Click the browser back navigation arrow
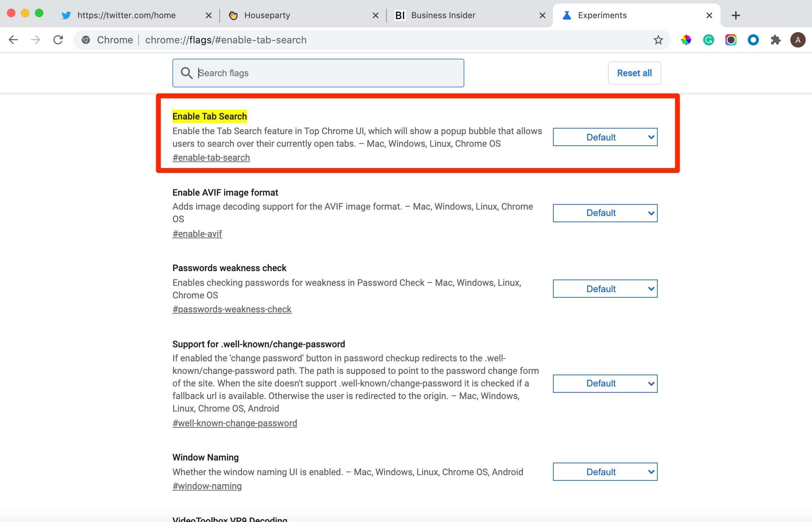The image size is (812, 522). click(14, 40)
